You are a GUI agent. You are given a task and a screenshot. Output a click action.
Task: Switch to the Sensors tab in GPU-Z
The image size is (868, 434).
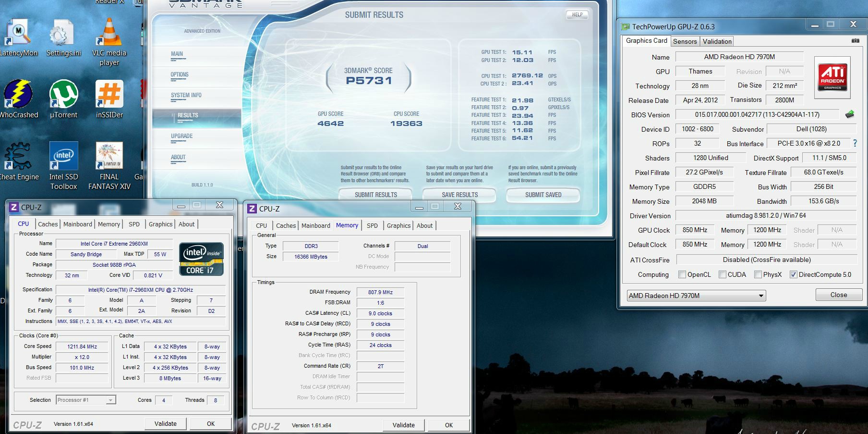point(685,41)
